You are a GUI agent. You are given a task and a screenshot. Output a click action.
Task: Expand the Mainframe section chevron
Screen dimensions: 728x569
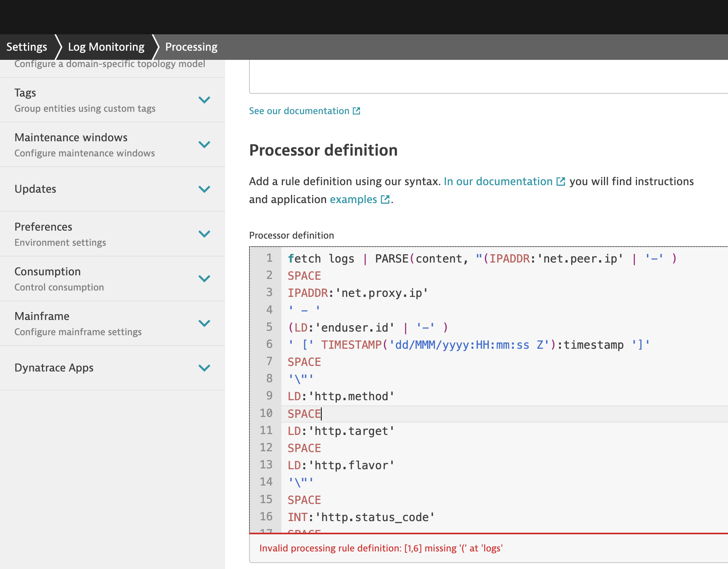(x=204, y=323)
